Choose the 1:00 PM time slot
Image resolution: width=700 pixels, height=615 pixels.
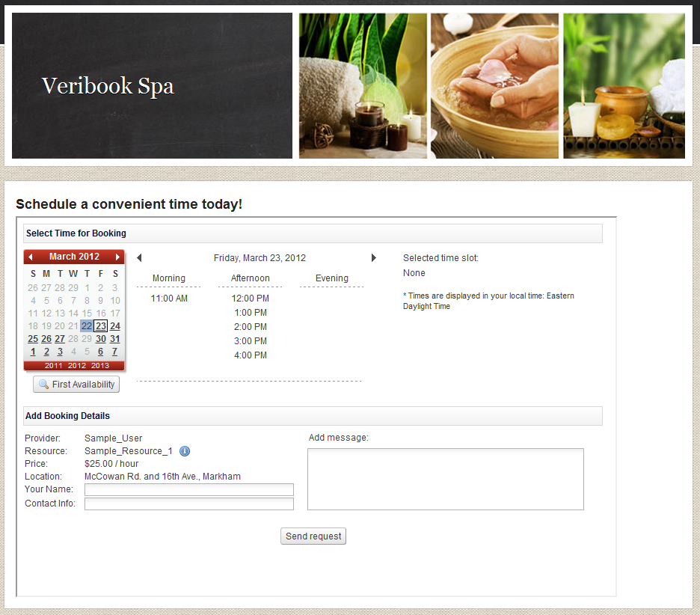(251, 313)
